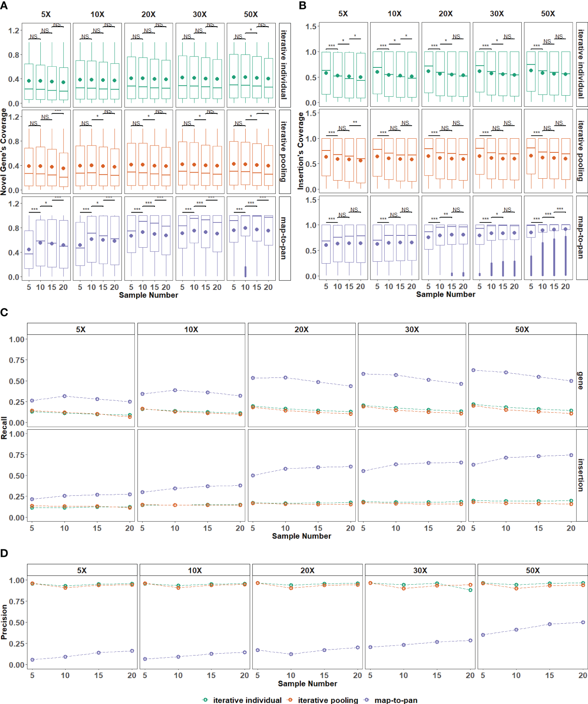This screenshot has height=704, width=588.
Task: Select panel label A at top left
Action: click(x=4, y=5)
